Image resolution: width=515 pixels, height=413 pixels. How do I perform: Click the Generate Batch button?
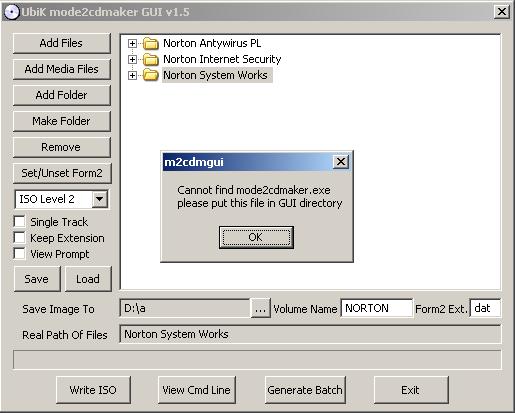click(305, 390)
